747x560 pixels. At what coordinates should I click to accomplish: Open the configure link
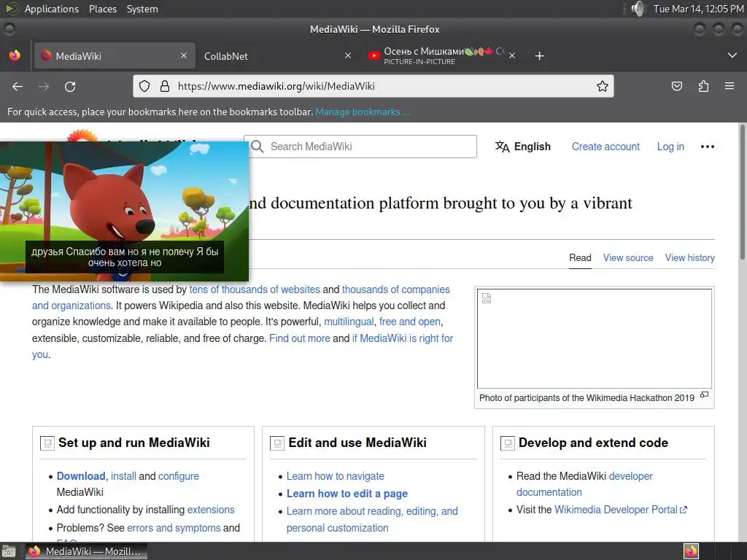point(179,476)
